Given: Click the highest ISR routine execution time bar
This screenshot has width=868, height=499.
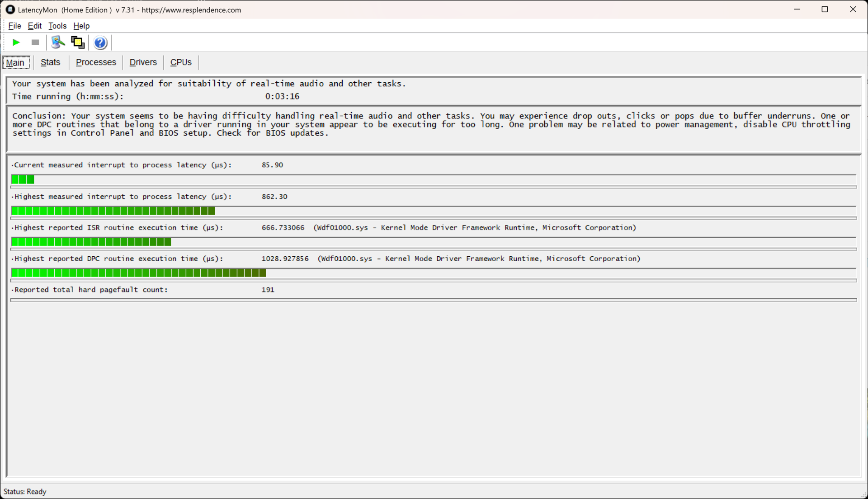Looking at the screenshot, I should pyautogui.click(x=91, y=242).
